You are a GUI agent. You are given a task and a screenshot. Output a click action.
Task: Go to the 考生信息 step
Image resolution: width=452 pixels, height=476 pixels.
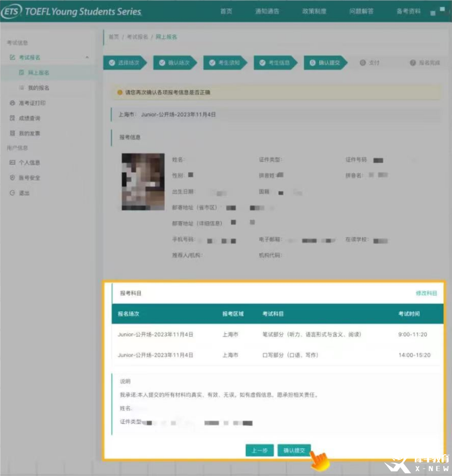[x=276, y=62]
